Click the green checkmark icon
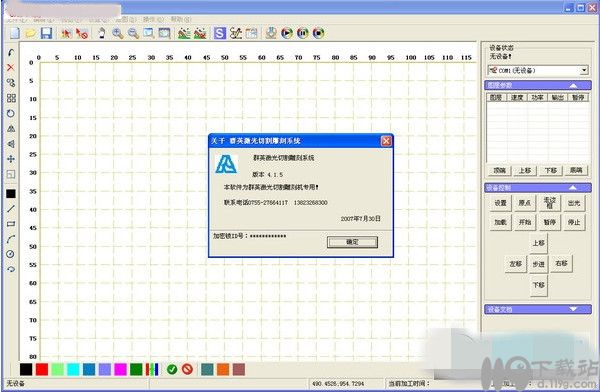 pos(172,369)
